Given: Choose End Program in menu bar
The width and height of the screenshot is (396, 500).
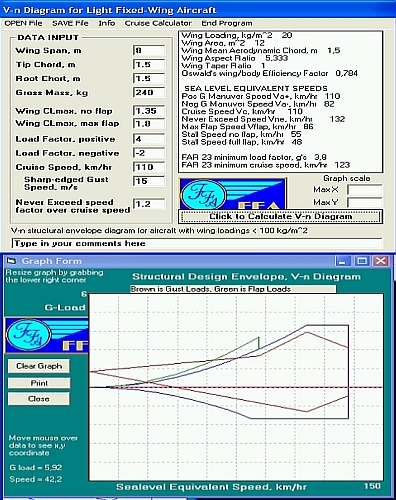Looking at the screenshot, I should coord(227,23).
